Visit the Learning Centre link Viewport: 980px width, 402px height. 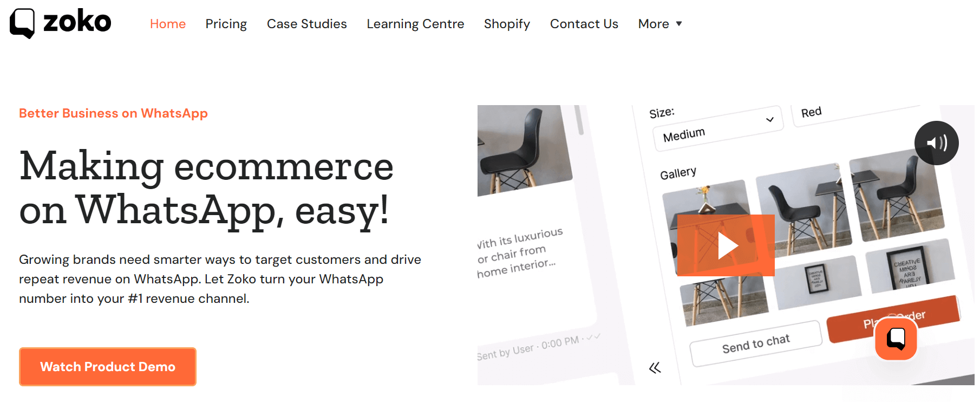415,24
